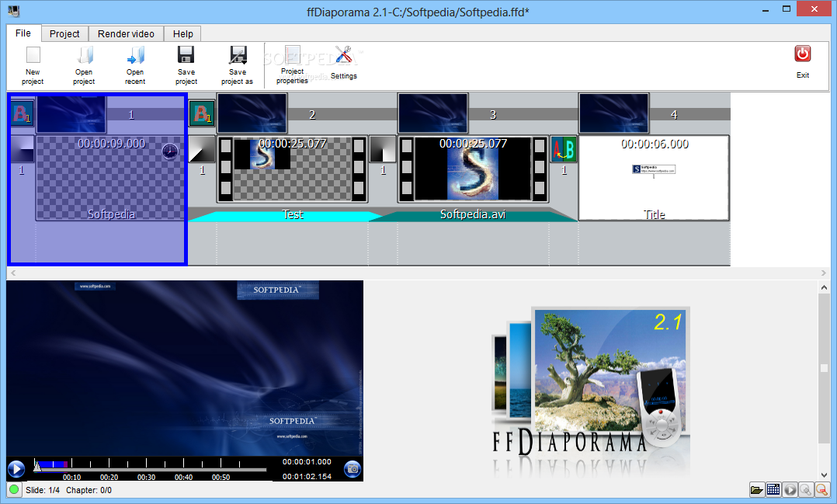
Task: Switch to the File tab
Action: [23, 33]
